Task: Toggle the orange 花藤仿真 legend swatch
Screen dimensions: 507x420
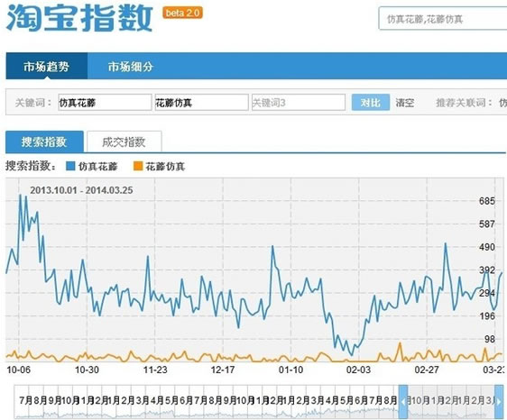Action: [x=138, y=166]
